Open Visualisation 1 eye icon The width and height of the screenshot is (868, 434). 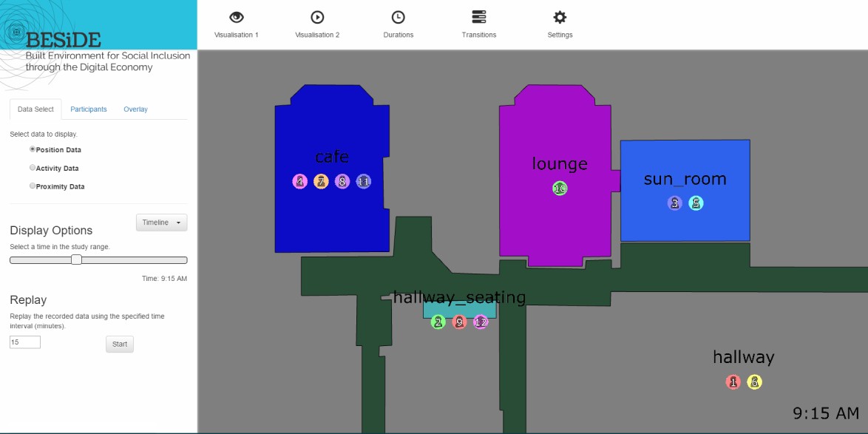click(x=237, y=17)
